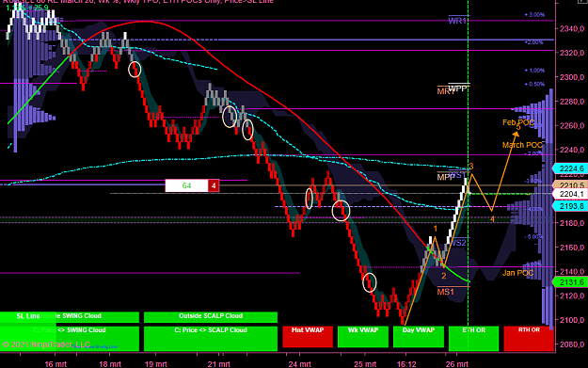
Task: Click the +0.50% level label
Action: [534, 84]
